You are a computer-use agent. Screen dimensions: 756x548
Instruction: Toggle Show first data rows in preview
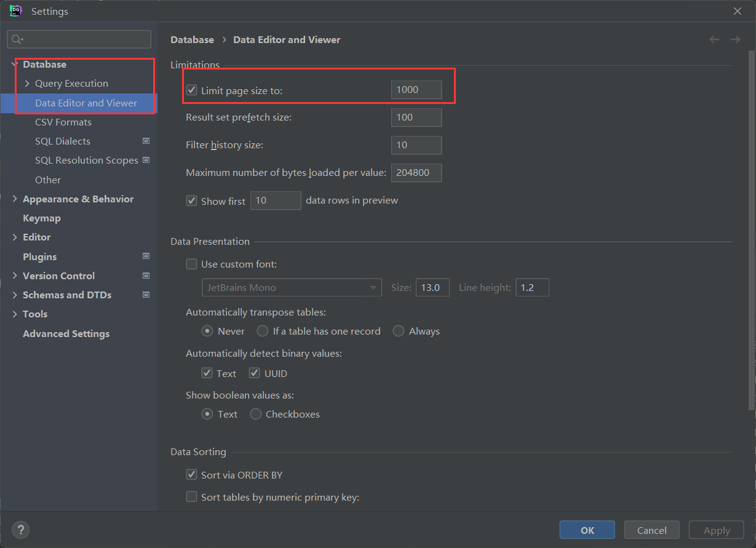pos(192,201)
